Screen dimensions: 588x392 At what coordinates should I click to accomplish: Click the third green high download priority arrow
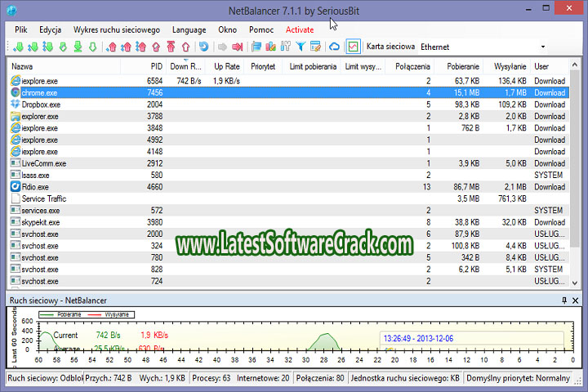[x=47, y=47]
